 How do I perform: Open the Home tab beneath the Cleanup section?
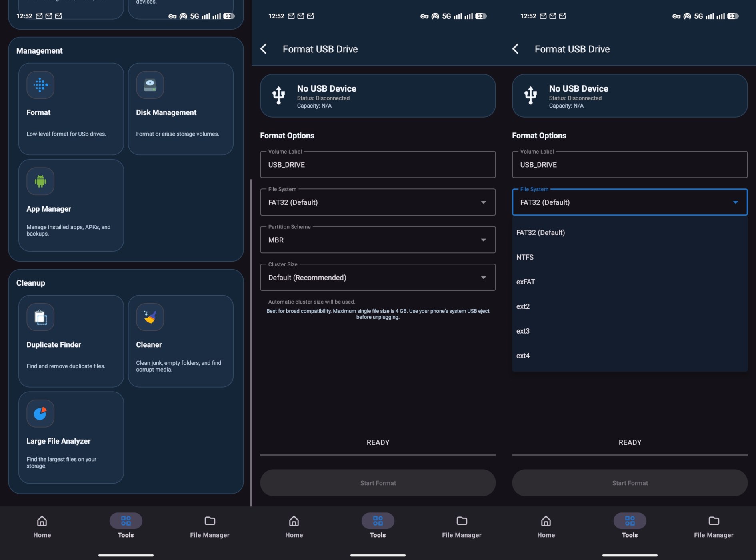pos(42,526)
